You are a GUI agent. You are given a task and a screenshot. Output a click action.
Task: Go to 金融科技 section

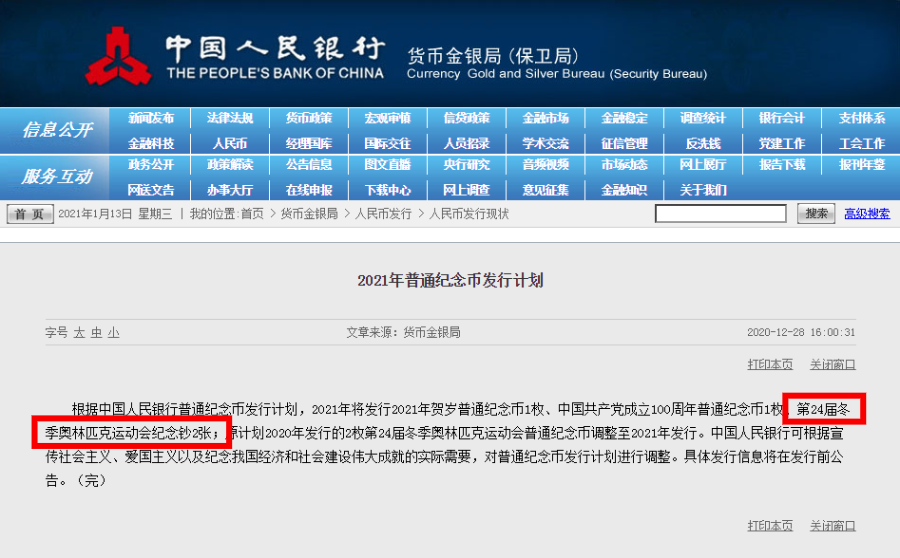pyautogui.click(x=151, y=143)
